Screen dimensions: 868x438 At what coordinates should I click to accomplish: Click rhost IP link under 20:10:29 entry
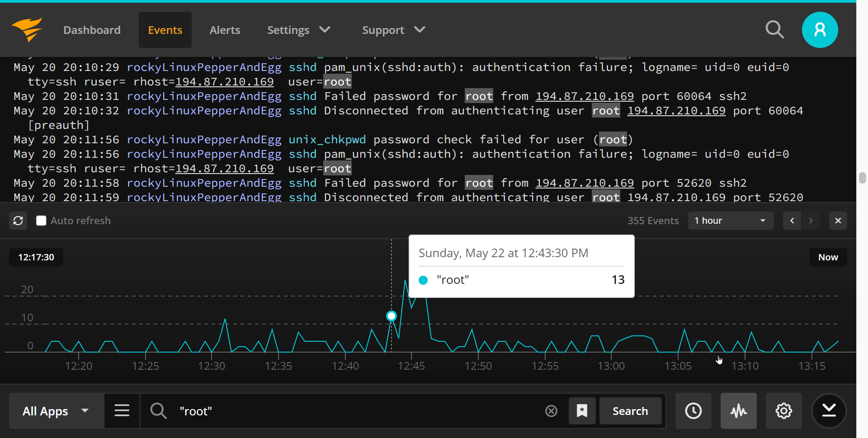pyautogui.click(x=225, y=82)
